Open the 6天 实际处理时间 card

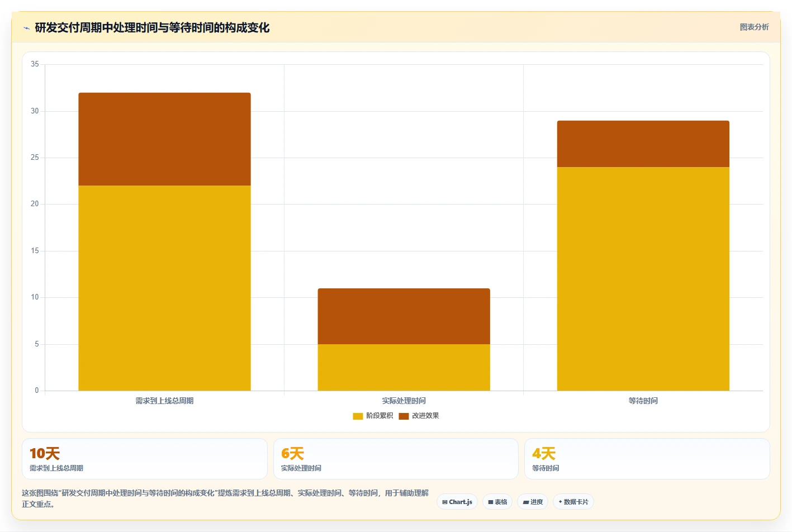tap(396, 459)
